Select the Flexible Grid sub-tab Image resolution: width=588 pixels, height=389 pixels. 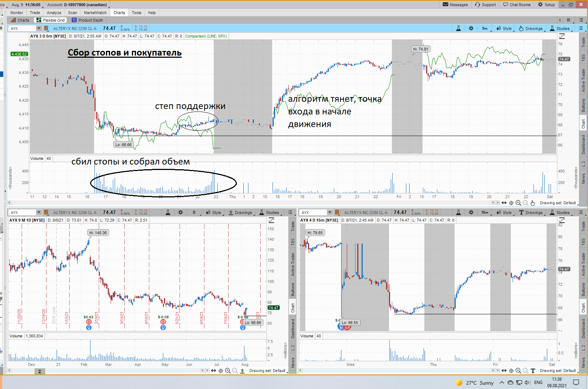[50, 20]
